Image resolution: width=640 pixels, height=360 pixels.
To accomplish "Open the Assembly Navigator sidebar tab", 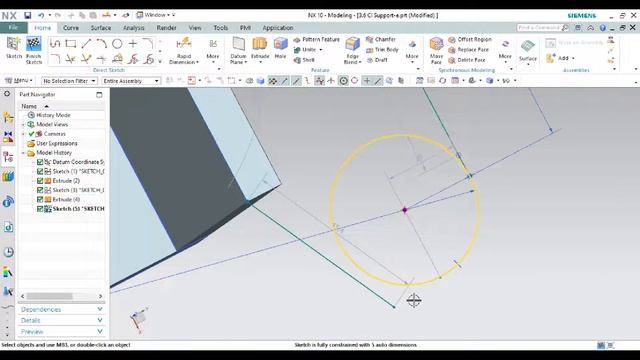I will click(8, 118).
